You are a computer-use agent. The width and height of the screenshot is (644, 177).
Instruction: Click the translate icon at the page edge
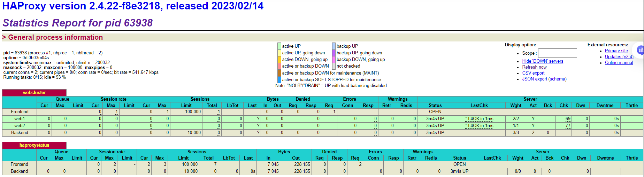[641, 51]
